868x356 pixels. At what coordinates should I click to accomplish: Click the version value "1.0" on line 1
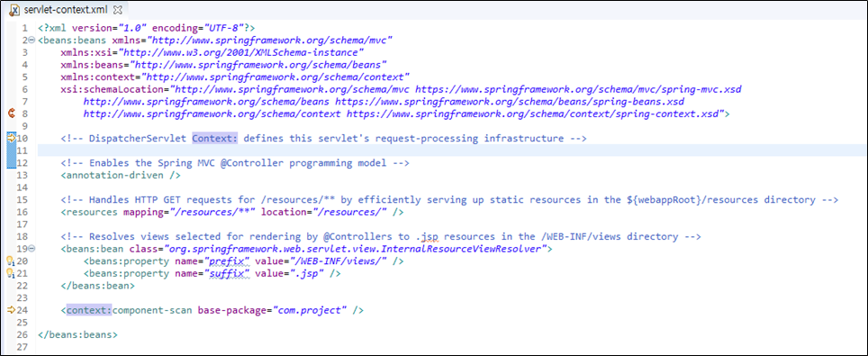(x=131, y=27)
